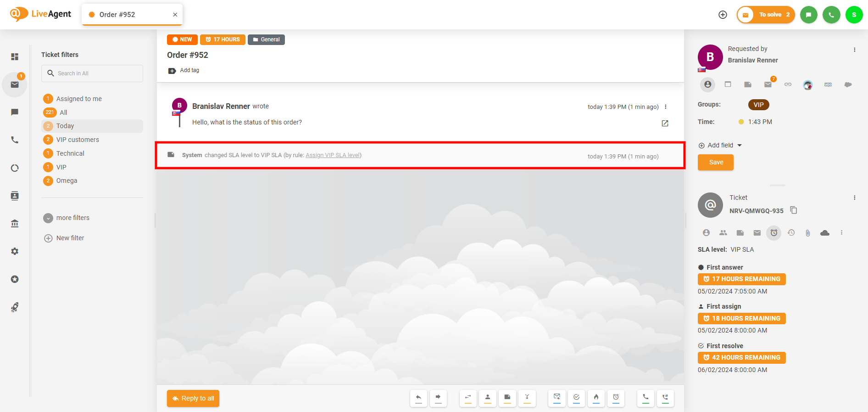868x412 pixels.
Task: Expand more filters in the ticket filters list
Action: pos(72,218)
